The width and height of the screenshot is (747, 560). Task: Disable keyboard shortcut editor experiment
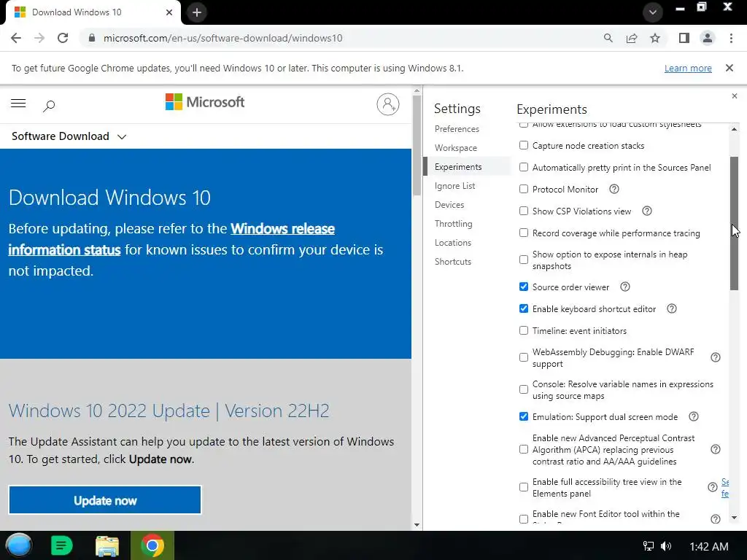524,308
